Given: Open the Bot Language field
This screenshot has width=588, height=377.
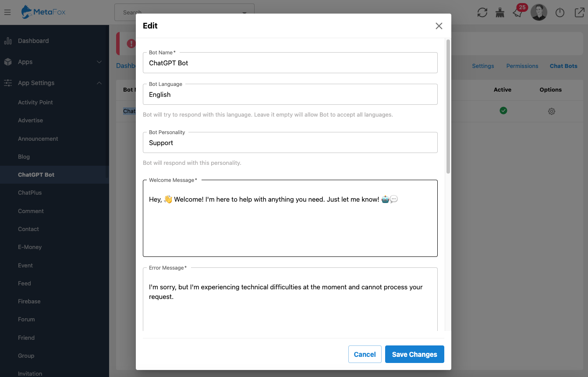Looking at the screenshot, I should pyautogui.click(x=290, y=94).
